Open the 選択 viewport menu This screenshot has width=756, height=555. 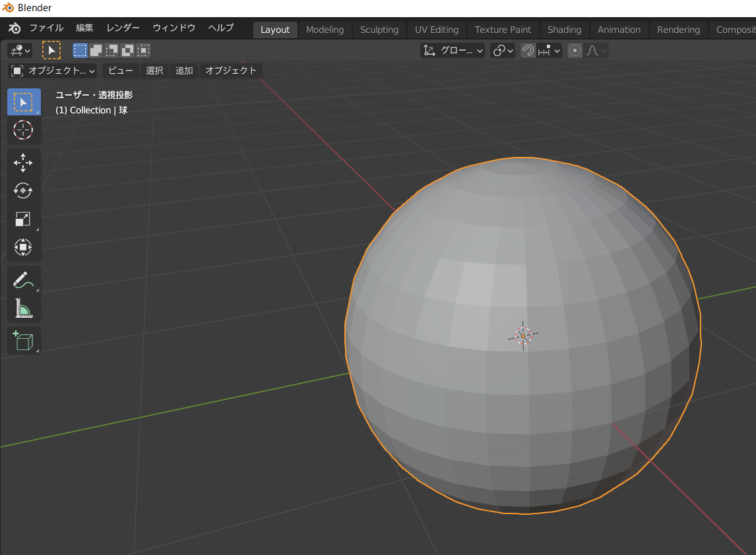154,71
